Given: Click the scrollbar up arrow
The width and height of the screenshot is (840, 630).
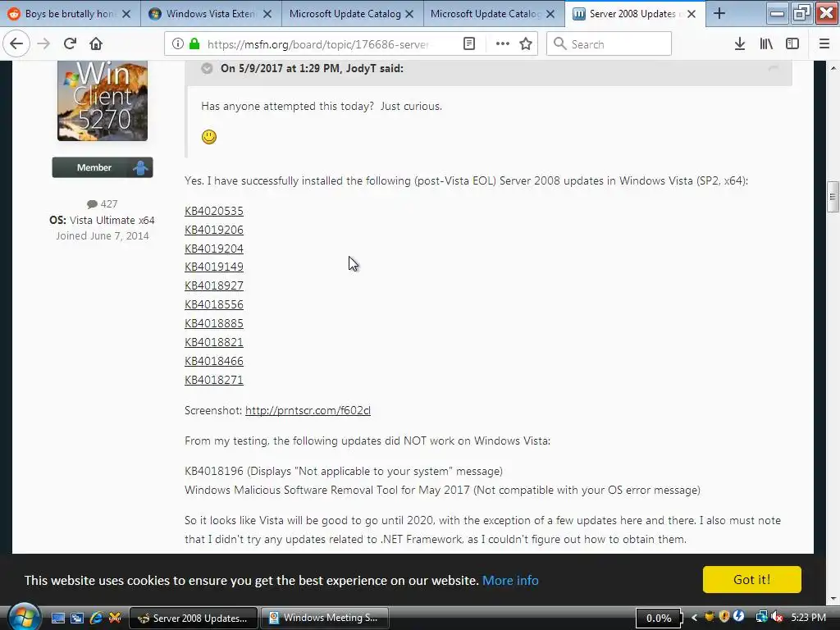Looking at the screenshot, I should coord(833,68).
